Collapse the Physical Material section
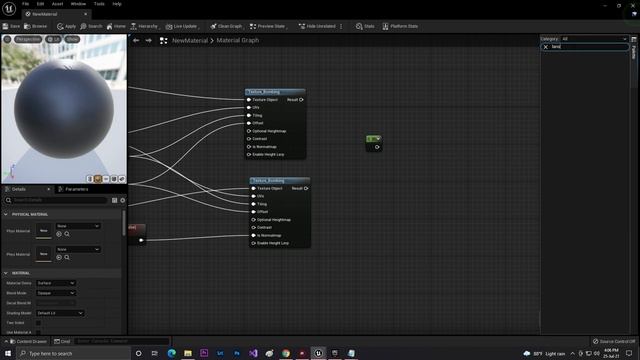 pyautogui.click(x=6, y=214)
